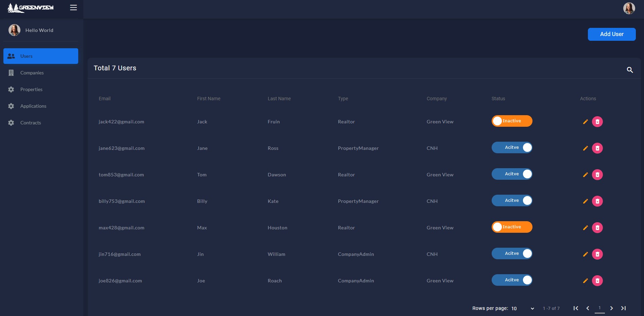The image size is (644, 316).
Task: Go to next page arrow
Action: (x=611, y=308)
